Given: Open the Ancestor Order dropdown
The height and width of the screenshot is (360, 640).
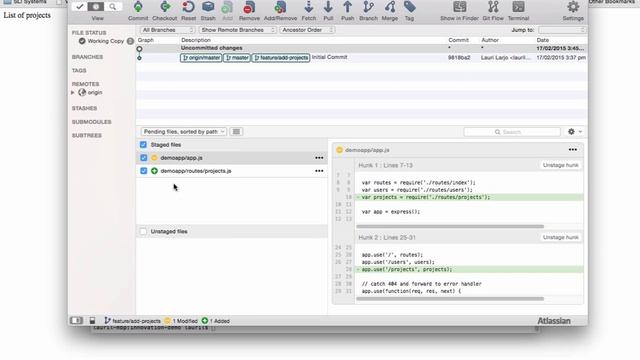Looking at the screenshot, I should (307, 30).
